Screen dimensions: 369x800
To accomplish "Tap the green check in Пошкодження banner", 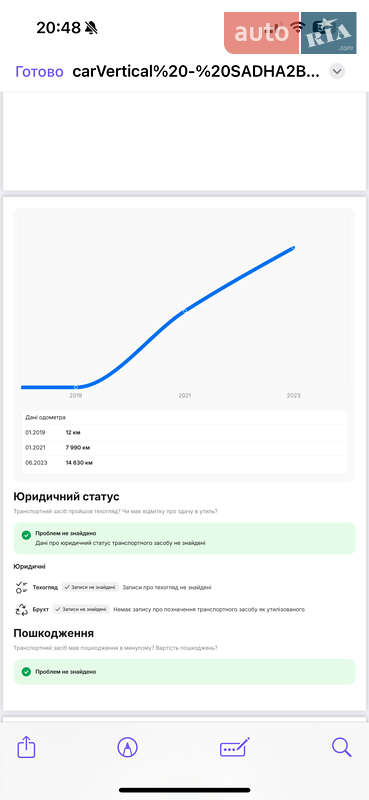I will 27,671.
